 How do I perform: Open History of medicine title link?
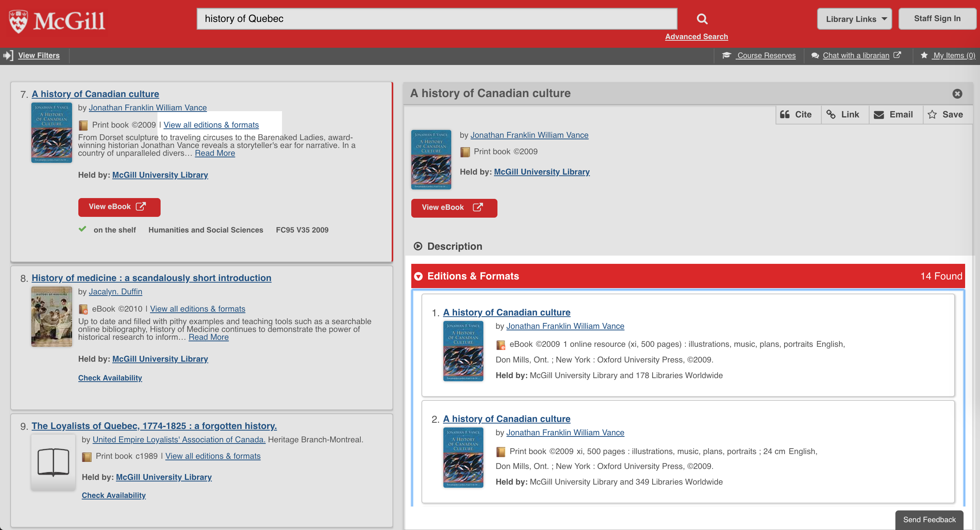(x=152, y=278)
